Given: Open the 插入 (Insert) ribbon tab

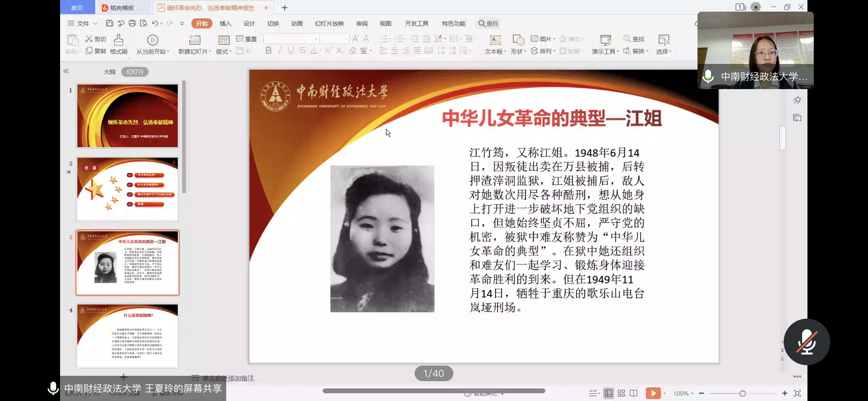Looking at the screenshot, I should (225, 23).
